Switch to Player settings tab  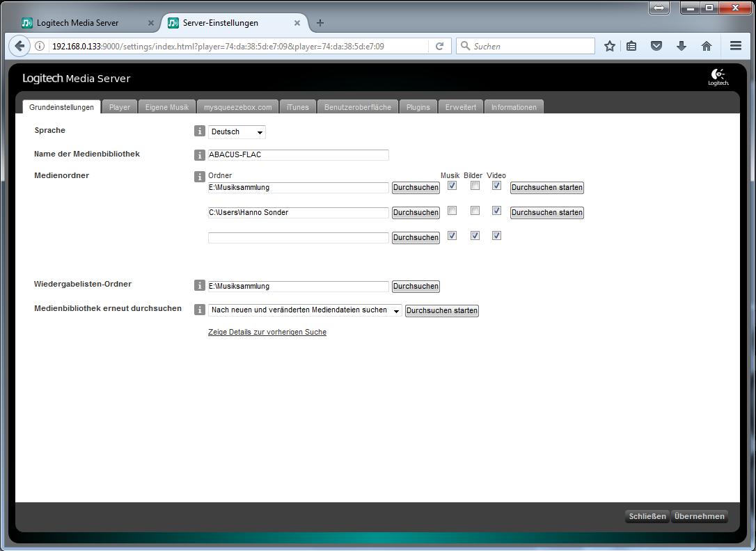pos(120,107)
